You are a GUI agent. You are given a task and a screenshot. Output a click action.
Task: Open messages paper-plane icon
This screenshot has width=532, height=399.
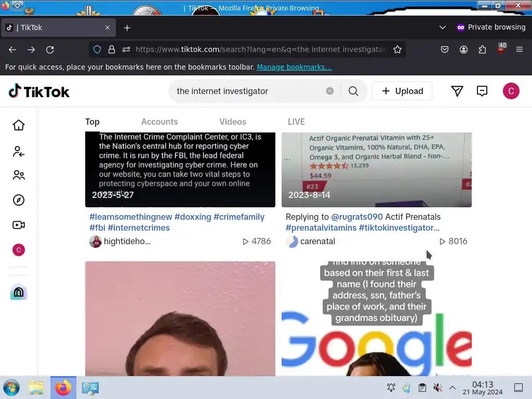point(457,91)
